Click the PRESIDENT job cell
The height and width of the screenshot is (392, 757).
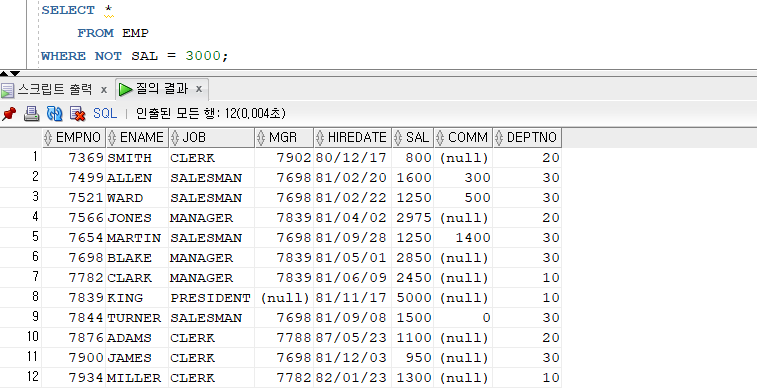click(x=211, y=298)
